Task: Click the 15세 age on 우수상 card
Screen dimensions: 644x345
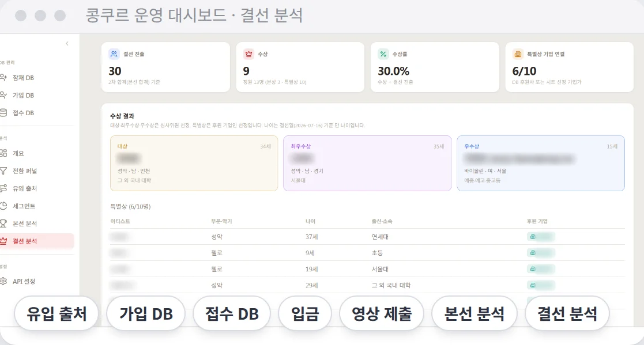Action: [x=612, y=146]
